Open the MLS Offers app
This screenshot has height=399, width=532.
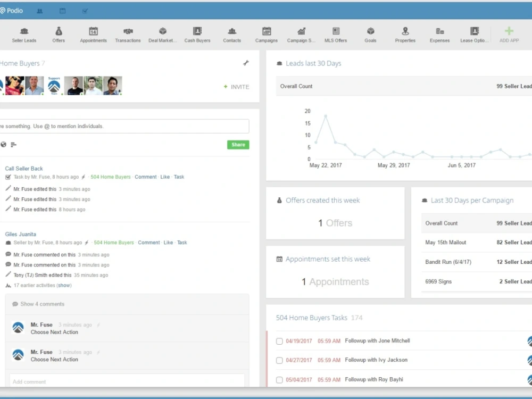pos(336,35)
